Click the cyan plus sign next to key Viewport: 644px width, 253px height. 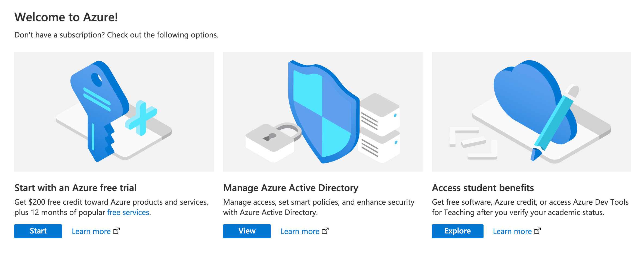141,118
